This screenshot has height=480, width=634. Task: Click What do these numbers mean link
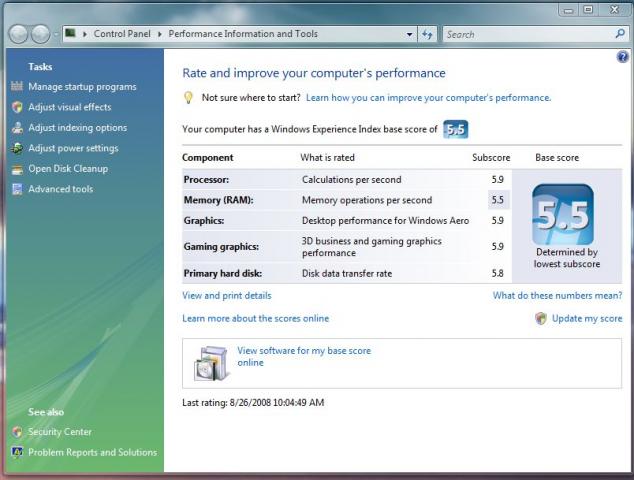[x=557, y=296]
